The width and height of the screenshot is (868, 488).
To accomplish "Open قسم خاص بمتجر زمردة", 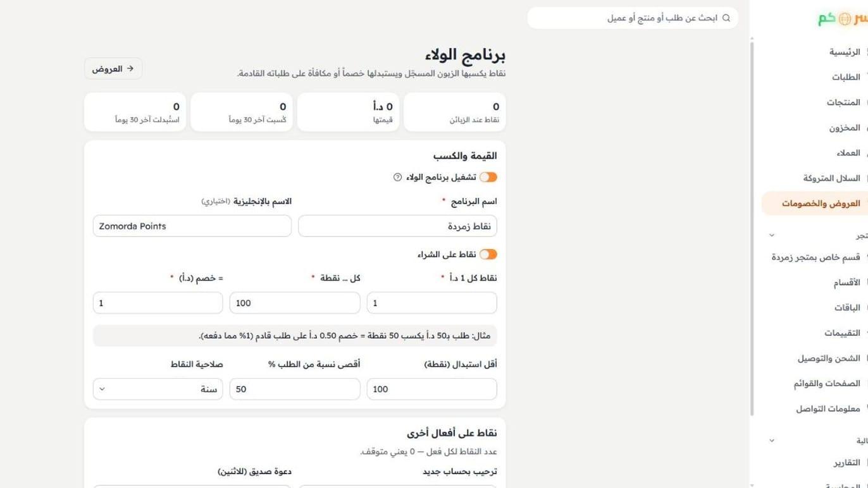I will tap(815, 257).
